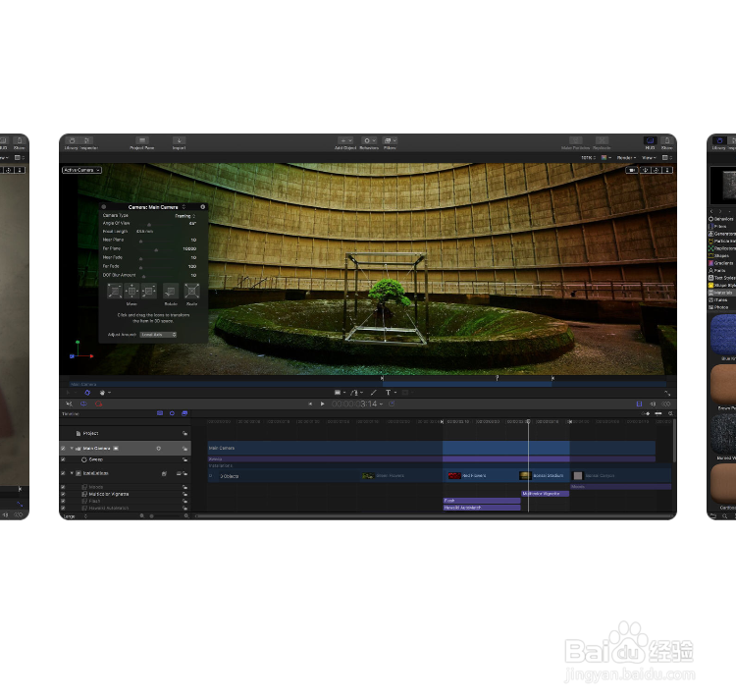Click the dolly 3D view control
This screenshot has height=700, width=736.
pos(667,170)
